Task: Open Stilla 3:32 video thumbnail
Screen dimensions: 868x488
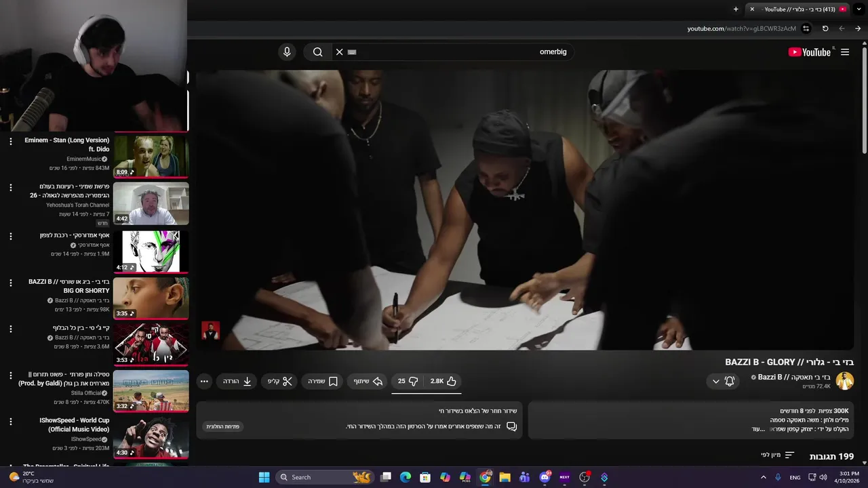Action: coord(151,390)
